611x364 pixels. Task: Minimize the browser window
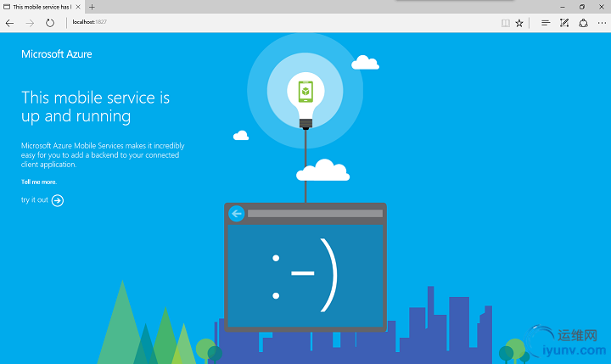click(x=563, y=7)
